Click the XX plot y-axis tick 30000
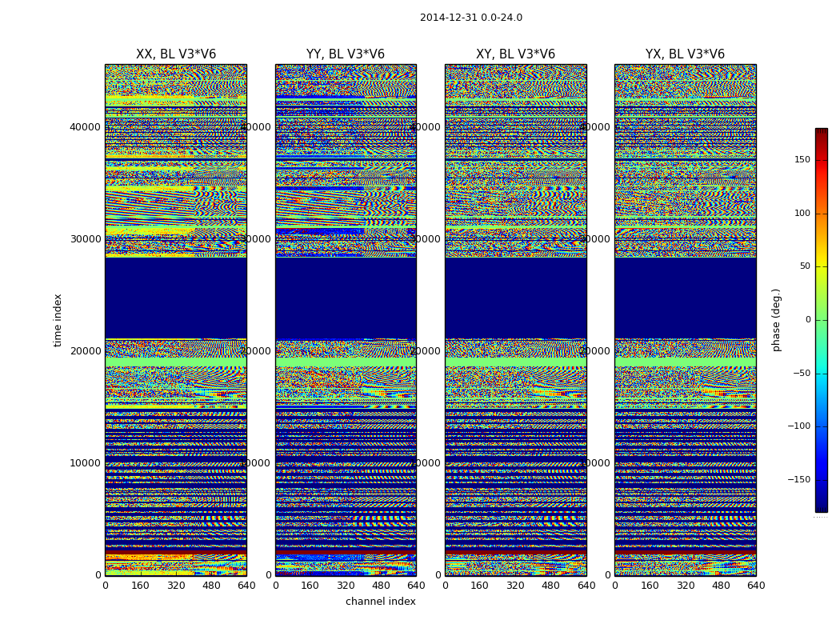840x640 pixels. (x=85, y=239)
